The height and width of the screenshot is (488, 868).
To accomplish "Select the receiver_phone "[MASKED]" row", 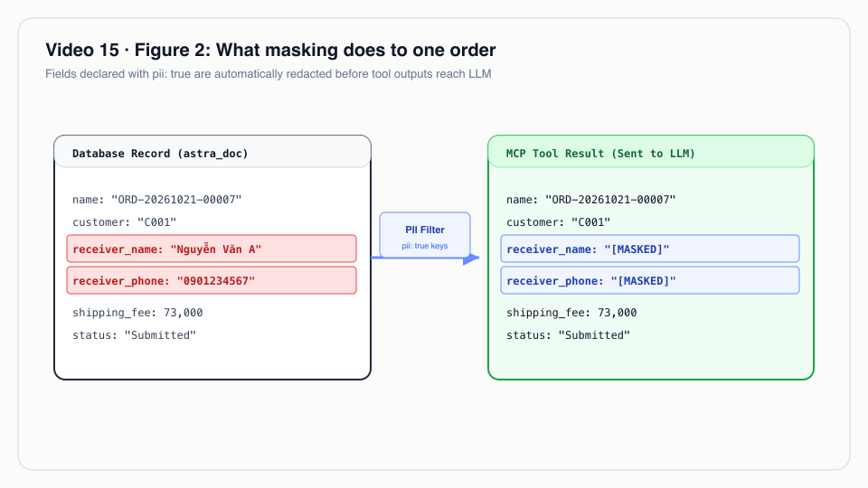I will pos(650,280).
